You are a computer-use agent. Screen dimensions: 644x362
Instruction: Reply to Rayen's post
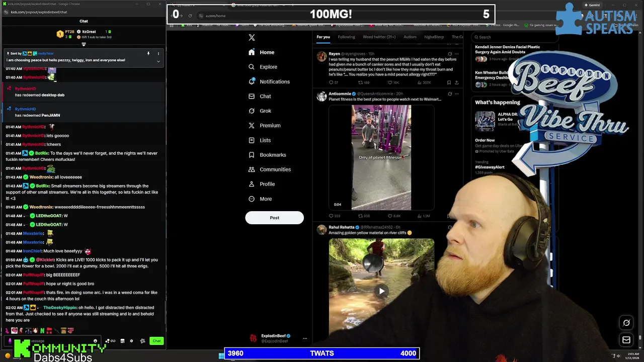click(x=333, y=82)
